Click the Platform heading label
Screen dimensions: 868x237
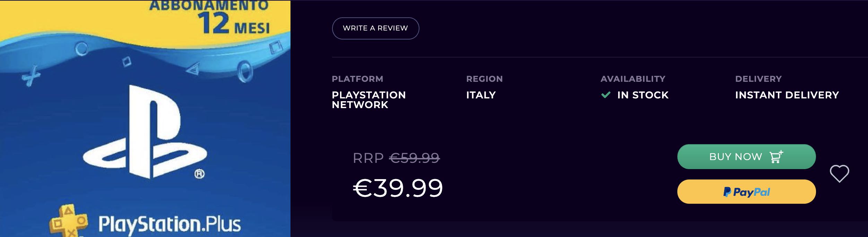click(x=357, y=79)
